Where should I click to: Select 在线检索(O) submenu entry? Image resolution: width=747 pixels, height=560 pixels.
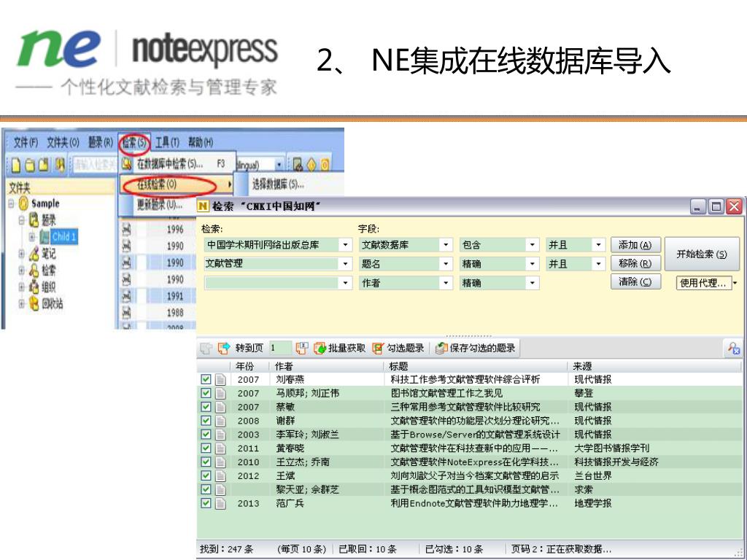pyautogui.click(x=177, y=184)
